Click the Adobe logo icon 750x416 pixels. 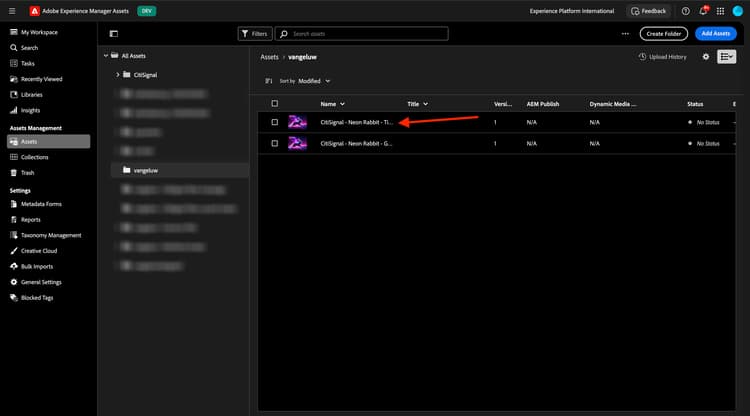click(x=34, y=11)
